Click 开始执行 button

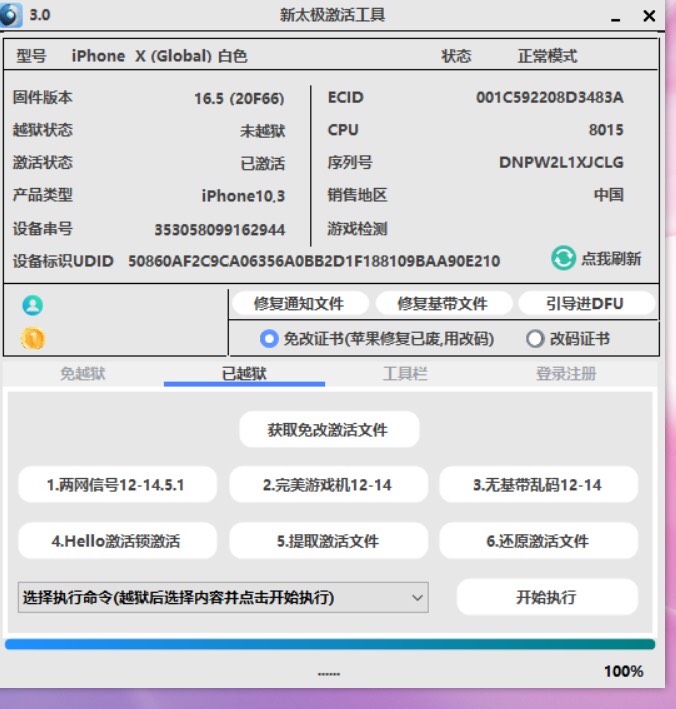pos(547,597)
